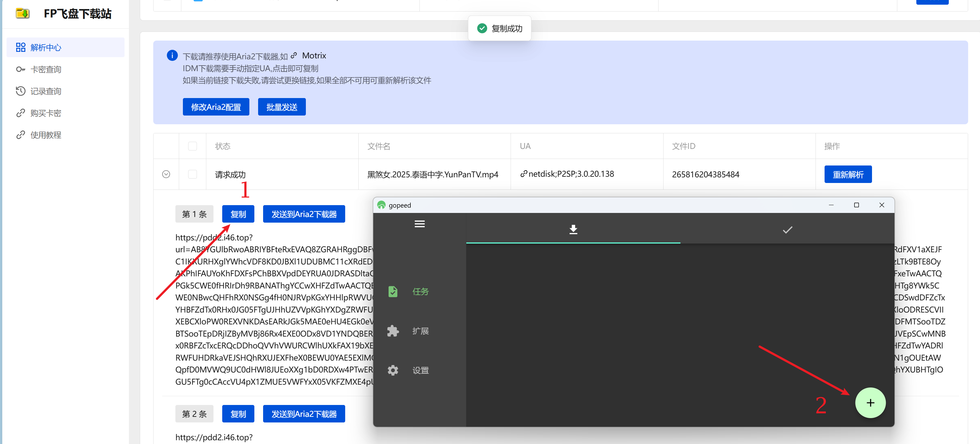The height and width of the screenshot is (444, 980).
Task: Click 复制 for 第 2 条 link
Action: 238,414
